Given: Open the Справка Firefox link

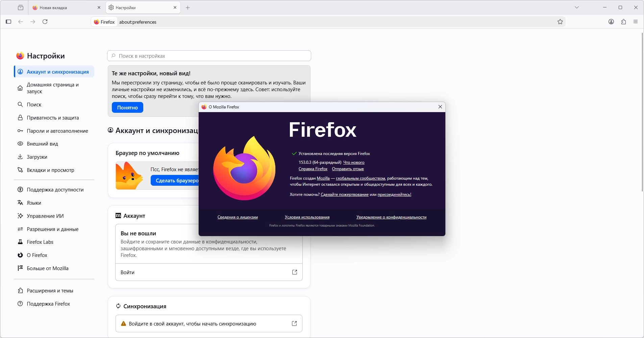Looking at the screenshot, I should tap(313, 169).
